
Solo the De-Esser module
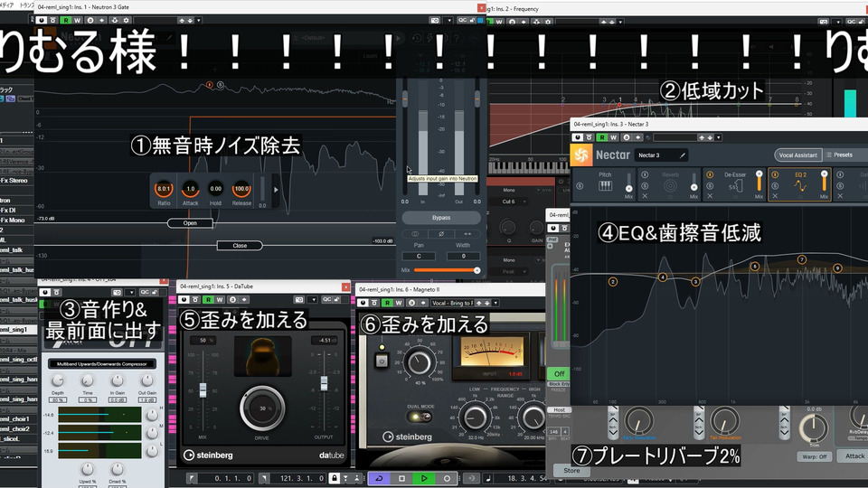point(710,185)
